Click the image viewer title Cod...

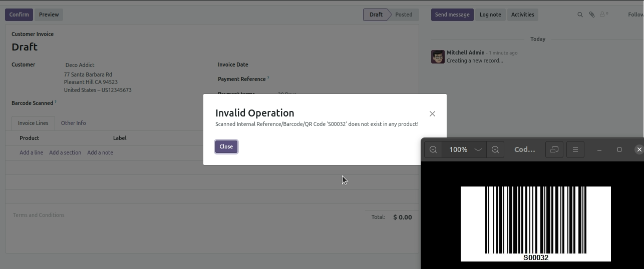[x=524, y=149]
